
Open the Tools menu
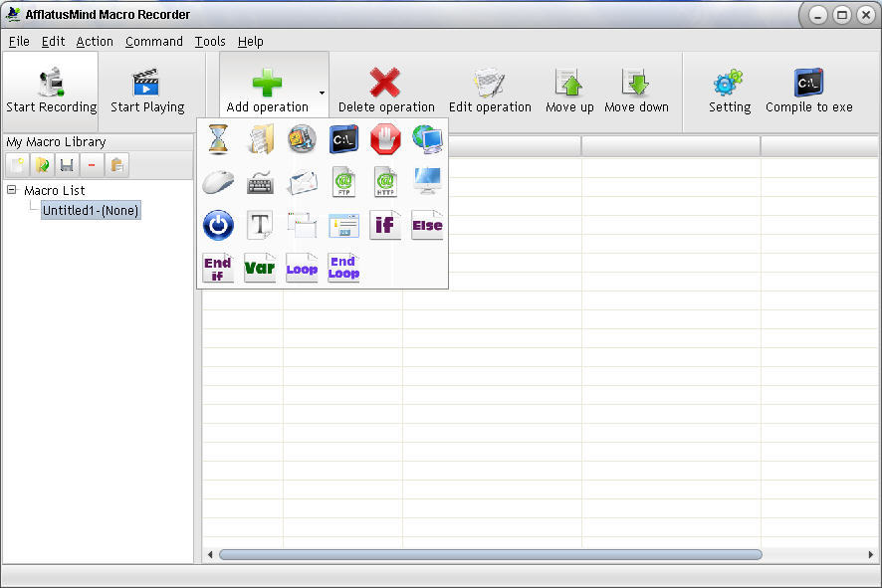[209, 41]
